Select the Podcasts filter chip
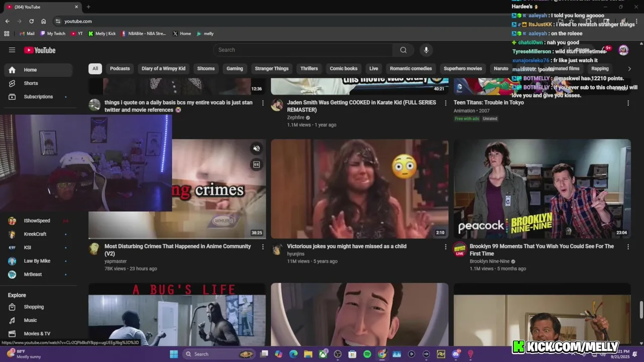 click(x=120, y=68)
